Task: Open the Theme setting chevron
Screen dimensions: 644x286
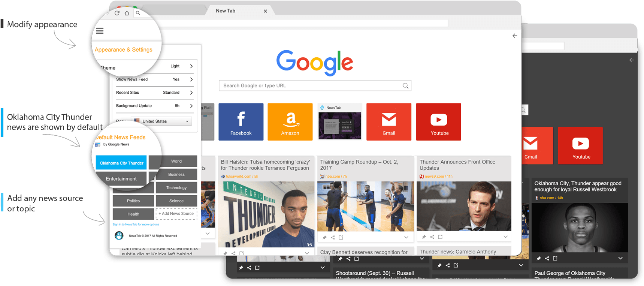Action: 191,66
